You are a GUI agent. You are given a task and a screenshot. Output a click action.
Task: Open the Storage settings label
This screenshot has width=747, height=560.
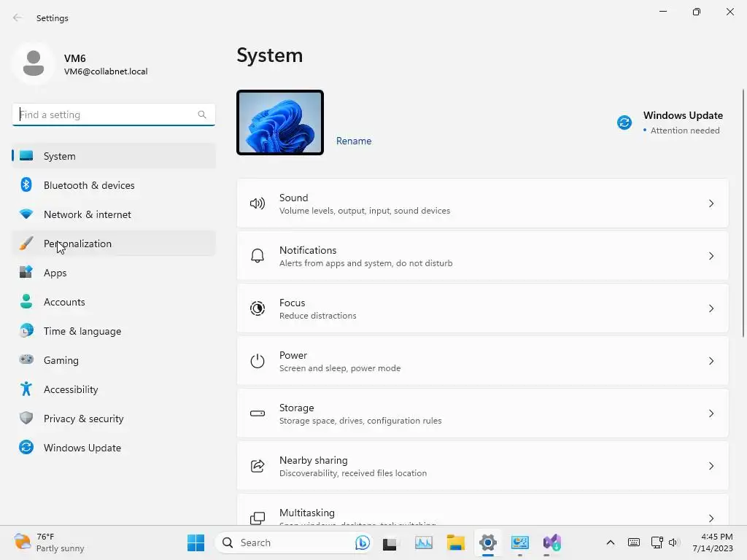(296, 408)
